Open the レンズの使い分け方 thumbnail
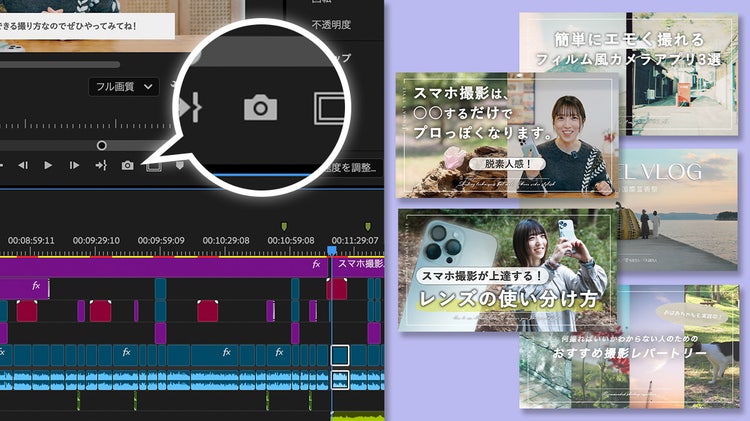 507,270
